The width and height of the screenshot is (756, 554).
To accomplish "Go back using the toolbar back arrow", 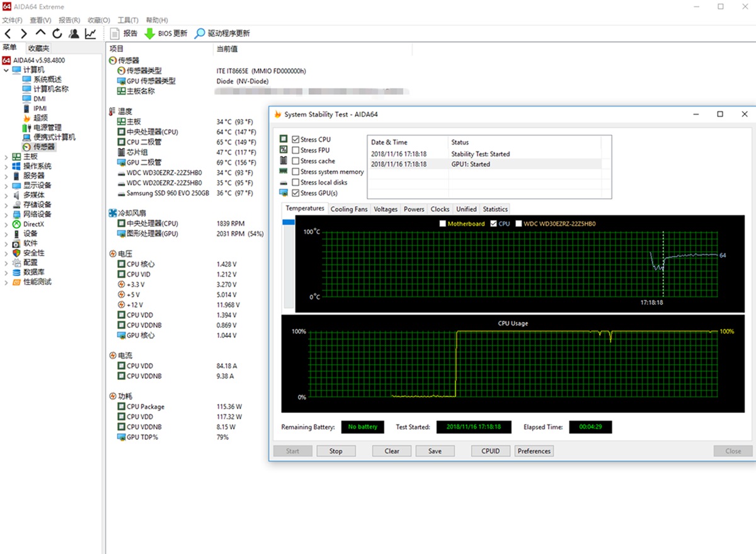I will (x=8, y=33).
